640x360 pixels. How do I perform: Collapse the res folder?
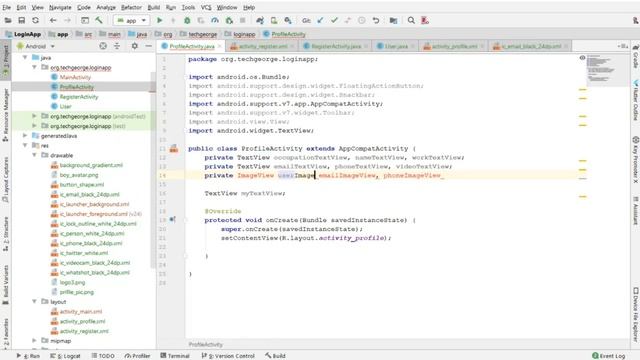coord(25,145)
